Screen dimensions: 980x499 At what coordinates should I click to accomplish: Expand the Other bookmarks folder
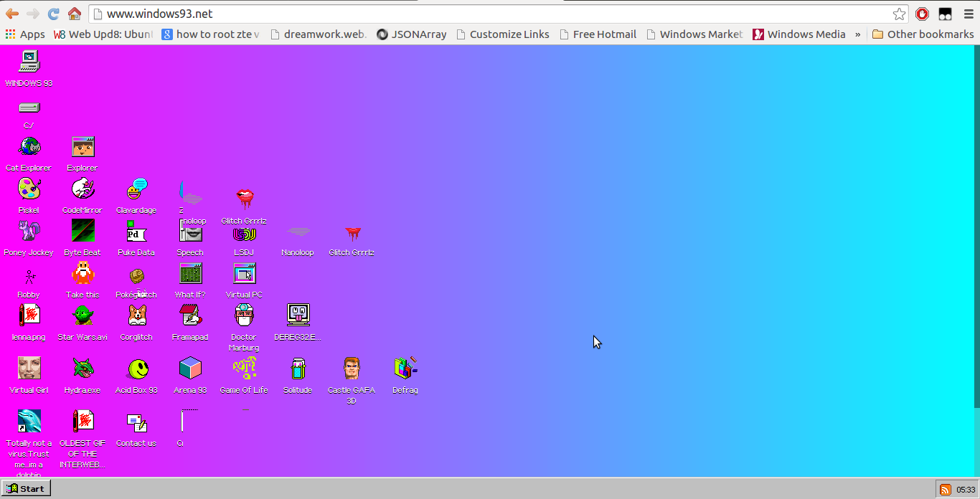tap(923, 34)
